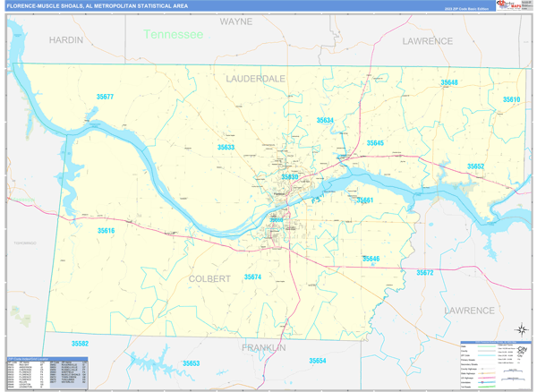Select ZIP code 35645 label
537x392 pixels.
click(375, 143)
